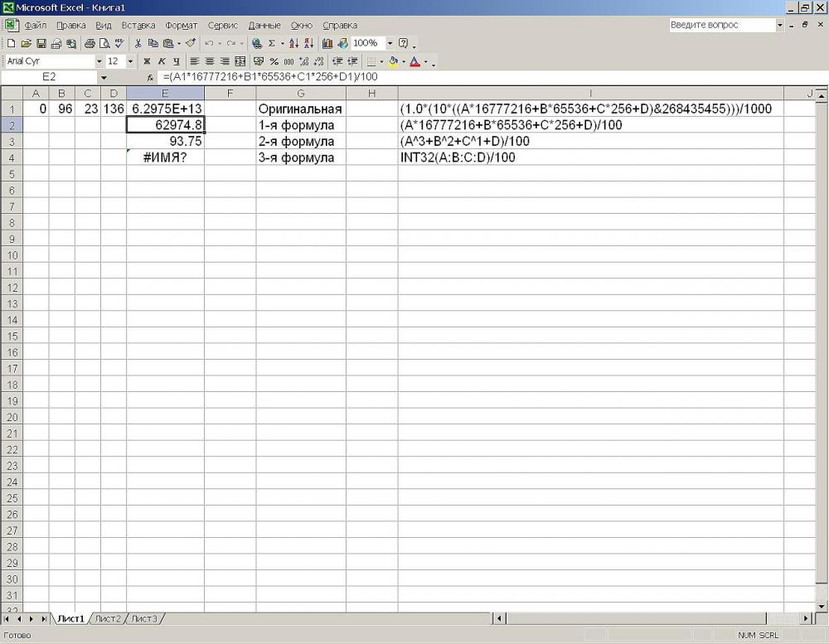Open borders dropdown arrow
The image size is (829, 644).
381,61
